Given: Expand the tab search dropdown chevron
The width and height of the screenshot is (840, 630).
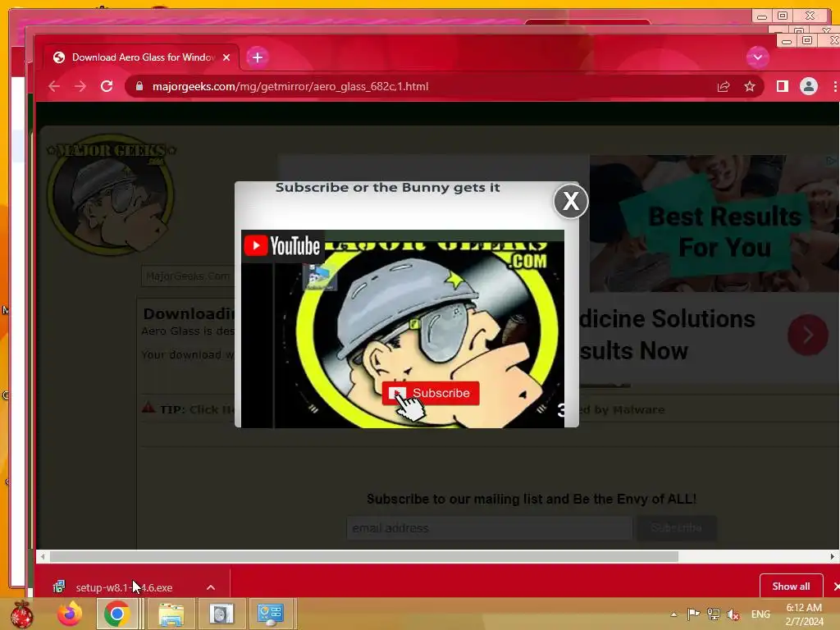Looking at the screenshot, I should [x=757, y=57].
